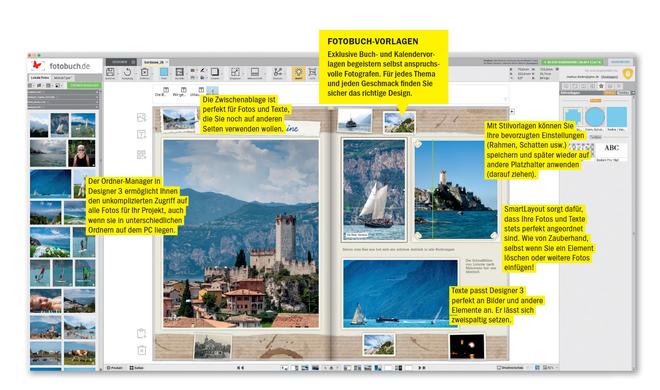Click the first view icon in photo panel toolbar
This screenshot has height=390, width=660.
pyautogui.click(x=31, y=85)
